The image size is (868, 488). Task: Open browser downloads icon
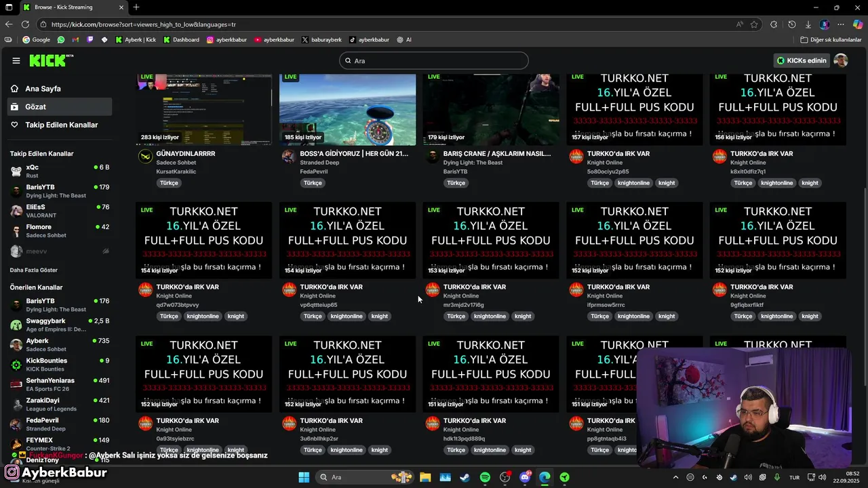click(x=808, y=24)
